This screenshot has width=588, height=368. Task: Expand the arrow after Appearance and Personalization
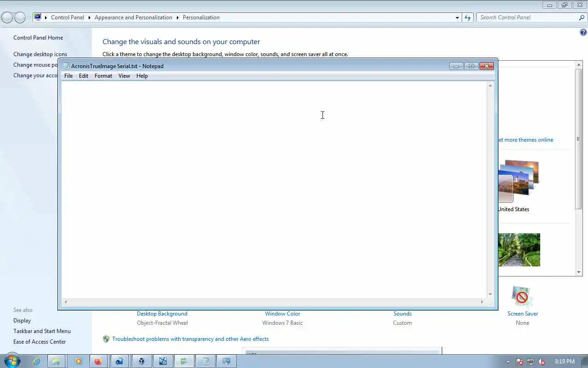tap(177, 17)
